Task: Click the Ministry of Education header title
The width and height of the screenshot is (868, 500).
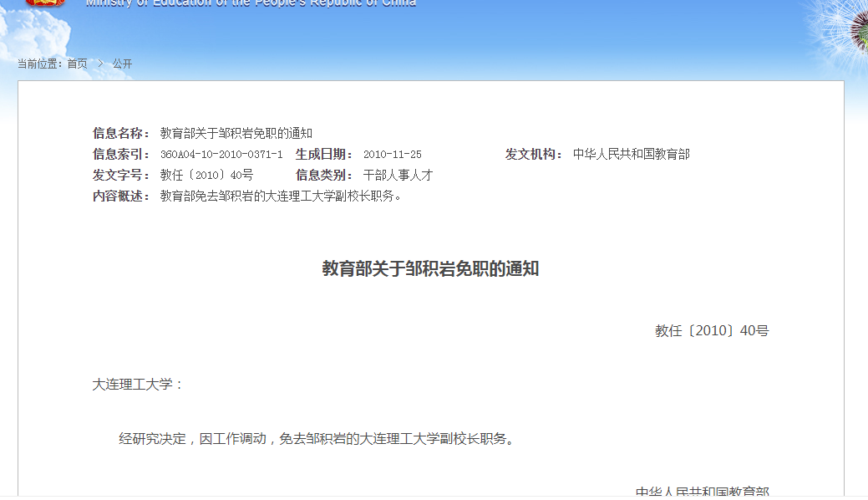Action: [251, 3]
